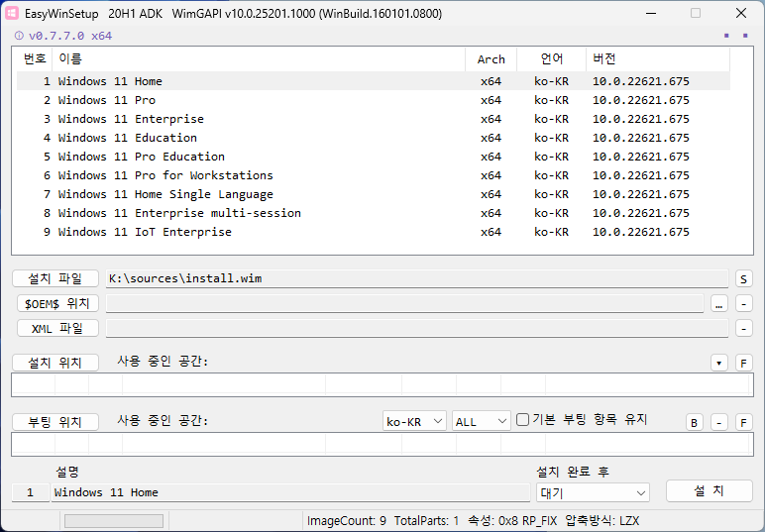This screenshot has width=765, height=532.
Task: Click the 설치 파일 button
Action: click(x=55, y=279)
